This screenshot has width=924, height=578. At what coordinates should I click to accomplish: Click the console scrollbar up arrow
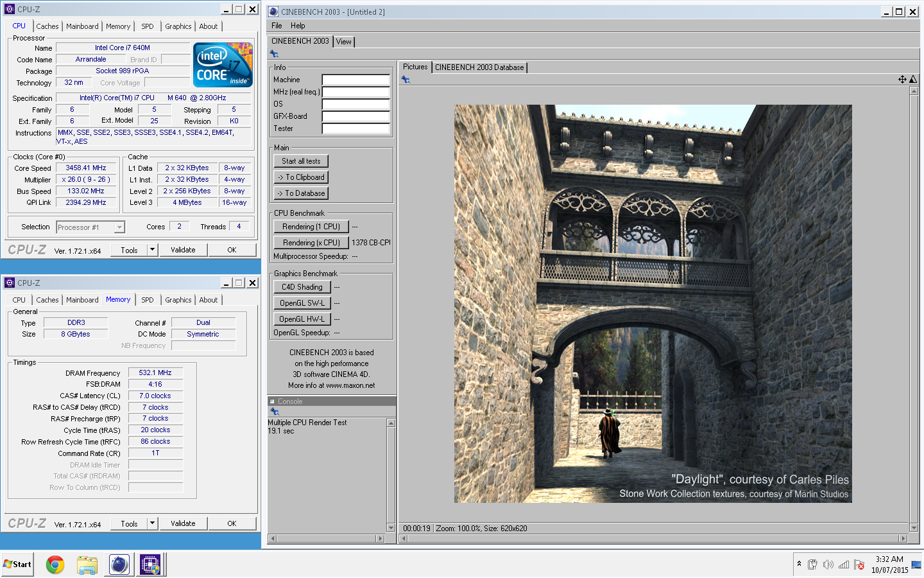click(x=391, y=423)
